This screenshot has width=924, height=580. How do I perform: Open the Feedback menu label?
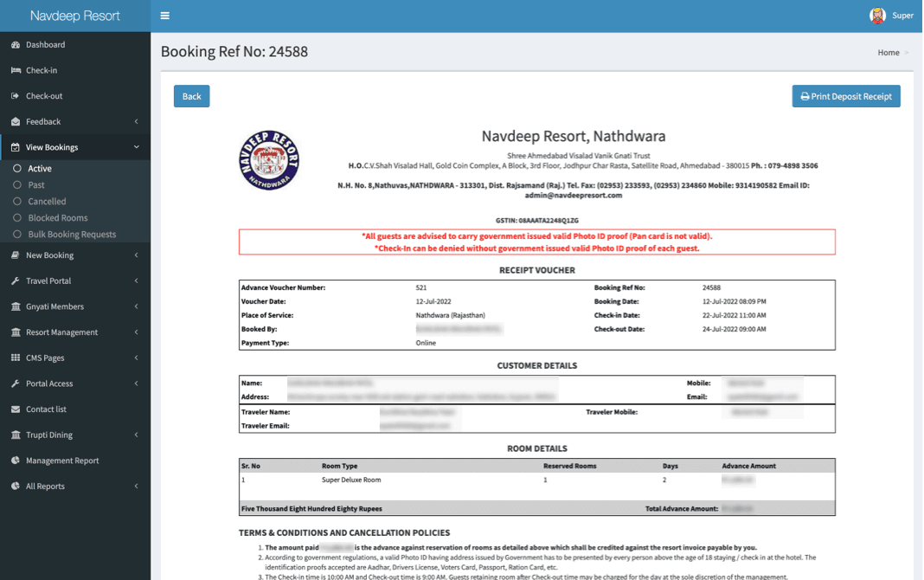point(43,121)
